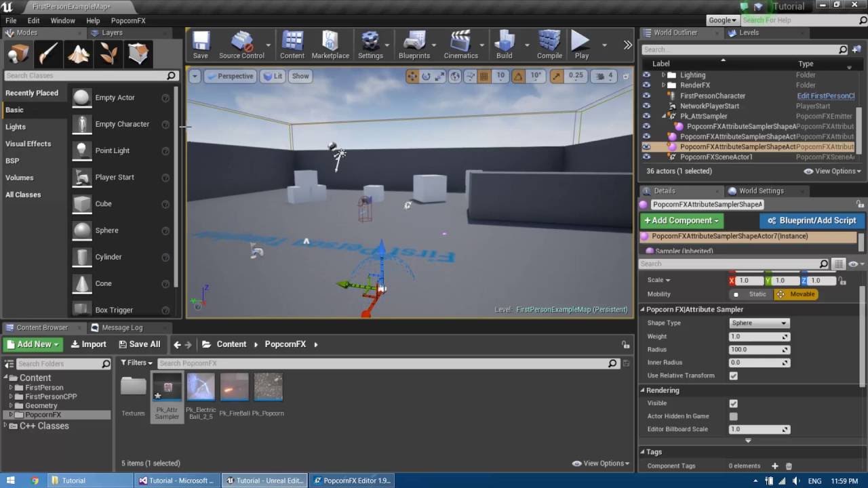The image size is (868, 488).
Task: Select the Landscape mode icon
Action: click(78, 54)
